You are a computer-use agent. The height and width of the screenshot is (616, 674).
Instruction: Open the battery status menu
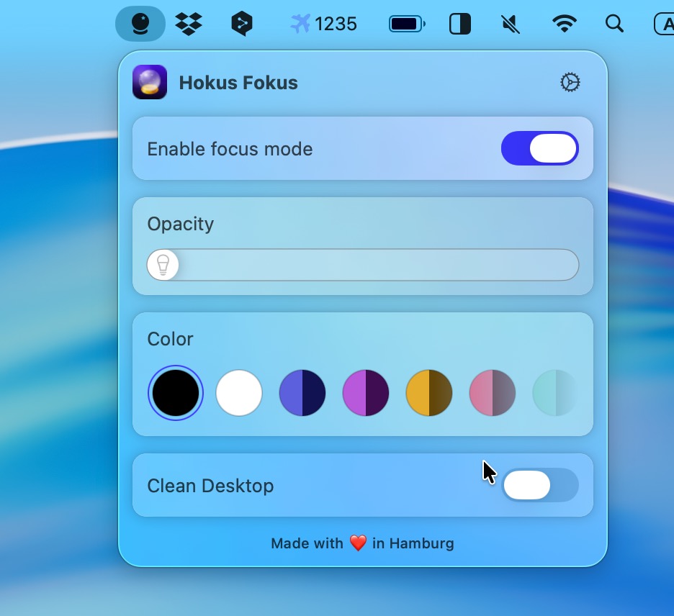pyautogui.click(x=407, y=24)
